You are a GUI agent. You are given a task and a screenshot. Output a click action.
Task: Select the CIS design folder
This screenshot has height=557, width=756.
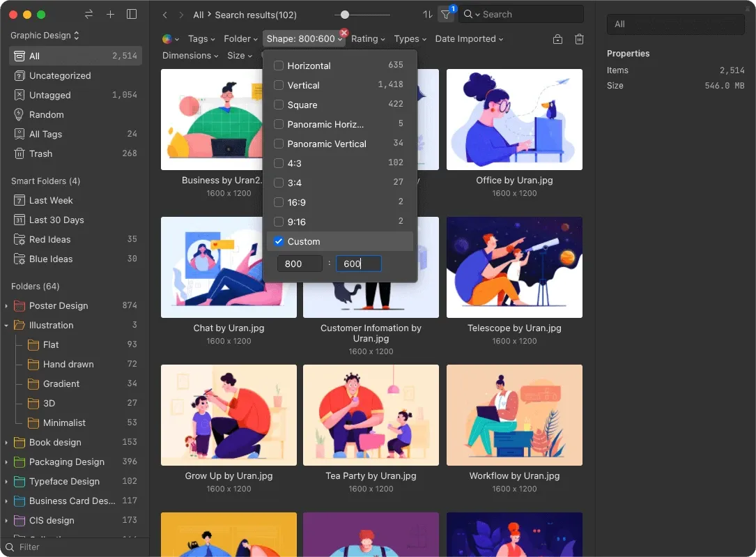click(x=75, y=521)
